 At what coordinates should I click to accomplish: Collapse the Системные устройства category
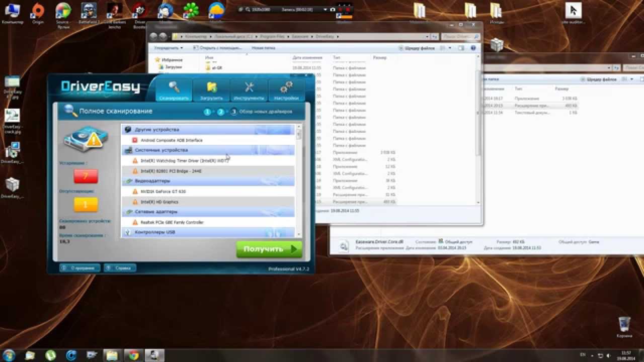208,150
